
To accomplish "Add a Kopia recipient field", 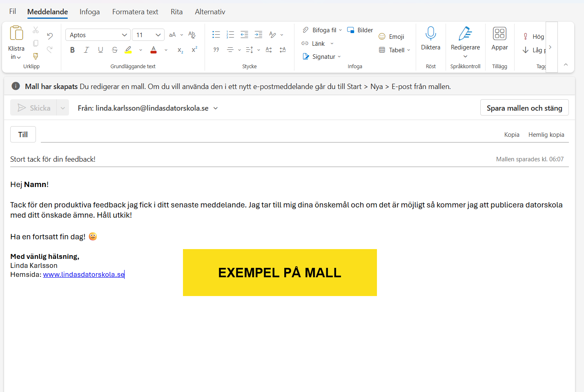I will point(512,135).
